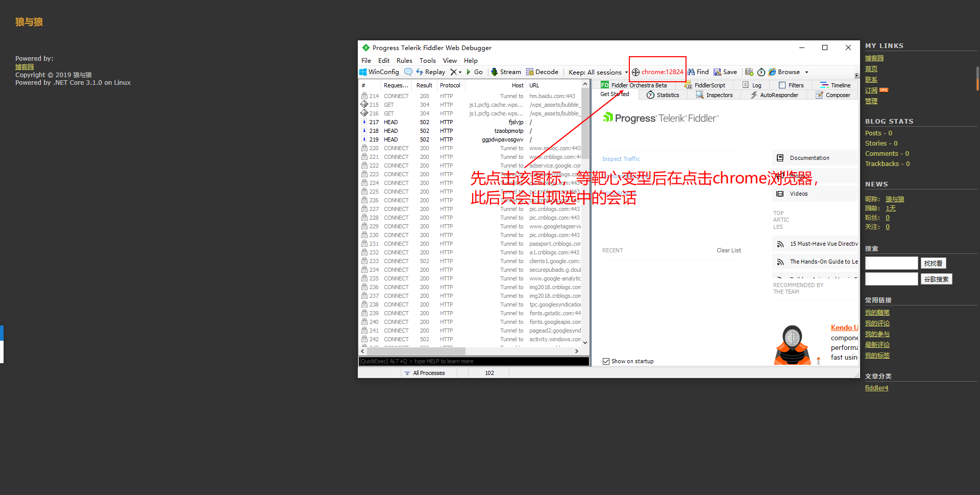Click the crosshair process picker target icon
Viewport: 980px width, 495px height.
click(635, 72)
